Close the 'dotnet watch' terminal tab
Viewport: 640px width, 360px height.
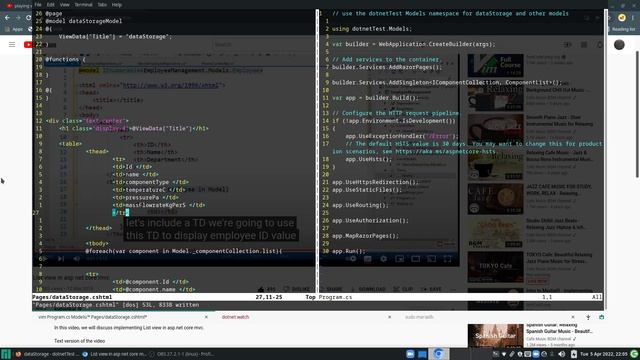pos(389,317)
